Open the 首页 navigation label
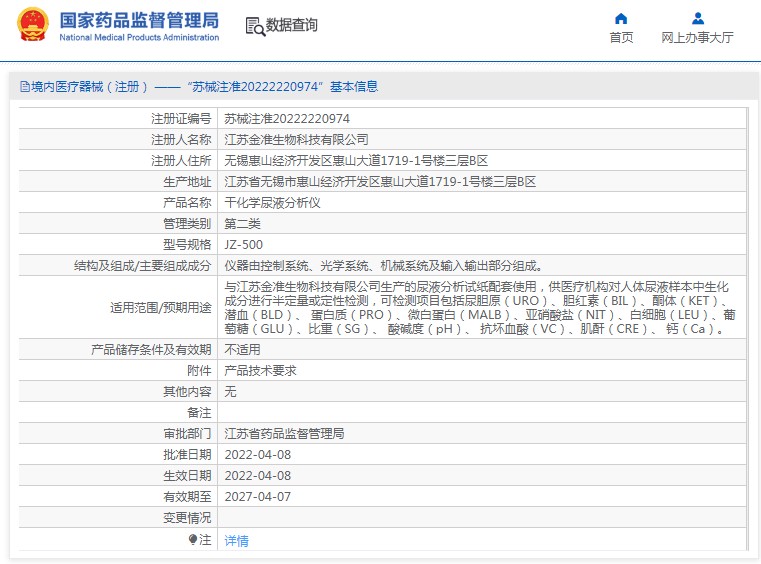 tap(621, 38)
